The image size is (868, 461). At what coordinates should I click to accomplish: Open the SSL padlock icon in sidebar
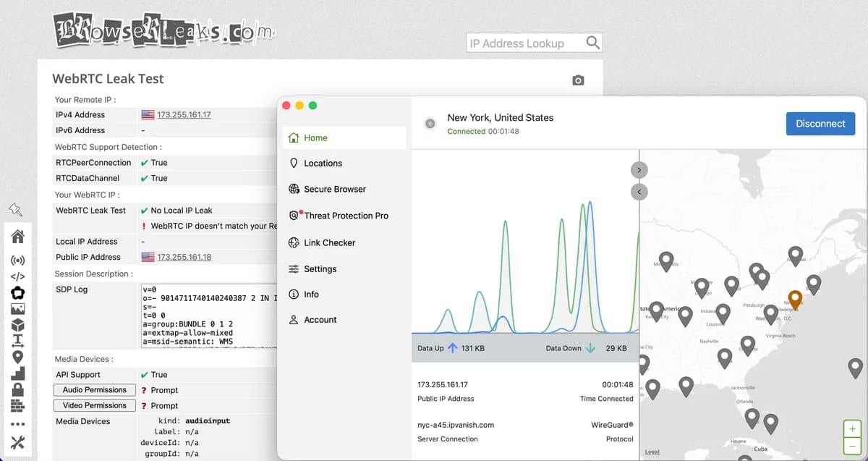coord(18,389)
